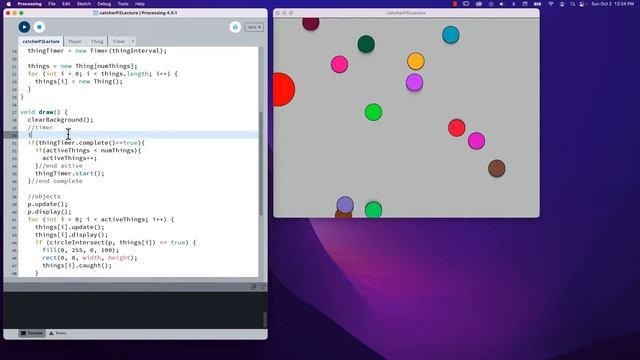This screenshot has width=640, height=360.
Task: Click the 'thingTimer.start();' line
Action: (x=69, y=173)
